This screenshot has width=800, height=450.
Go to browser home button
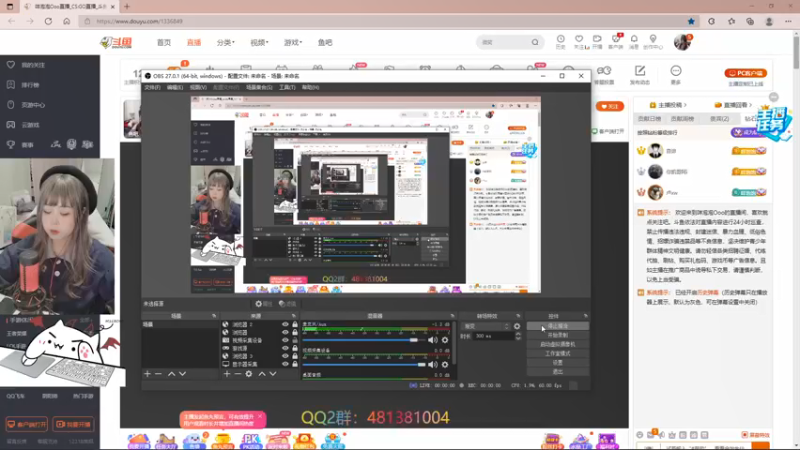[x=67, y=21]
